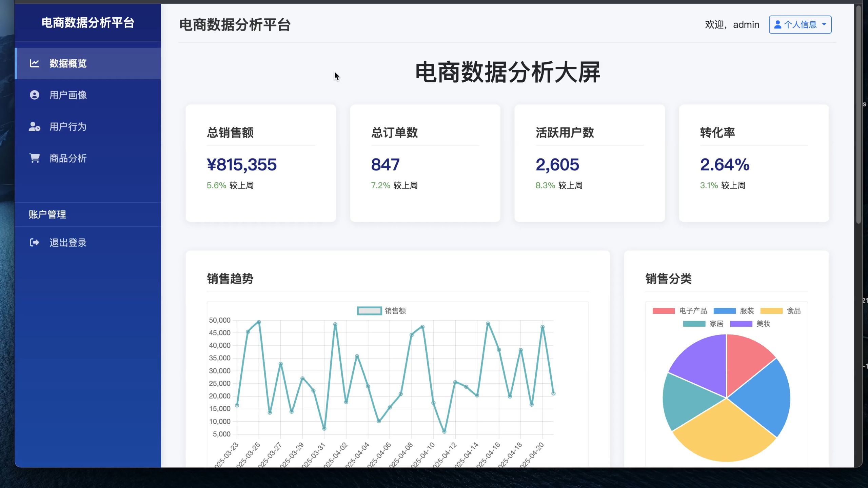868x488 pixels.
Task: Open 商品分析 via the shopping cart icon
Action: click(35, 158)
